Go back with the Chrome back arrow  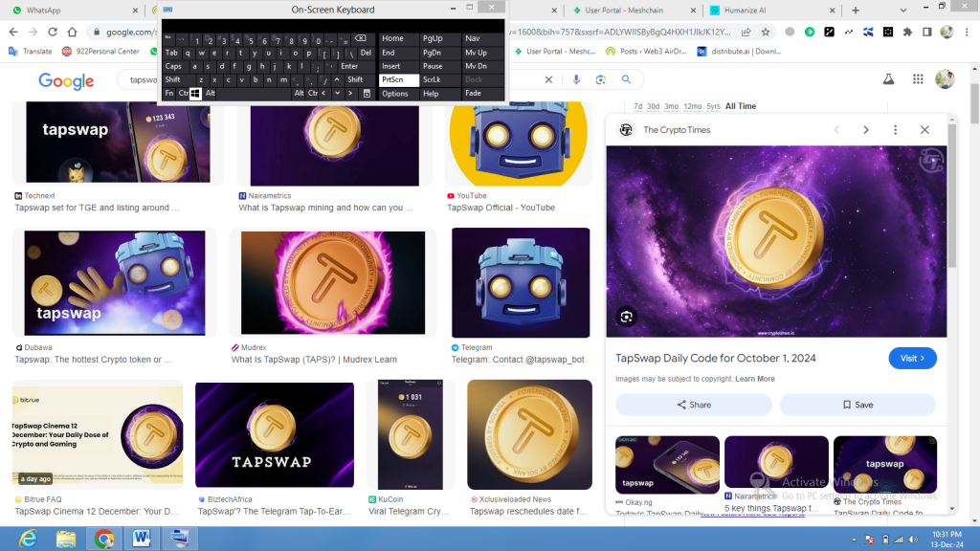pos(13,32)
